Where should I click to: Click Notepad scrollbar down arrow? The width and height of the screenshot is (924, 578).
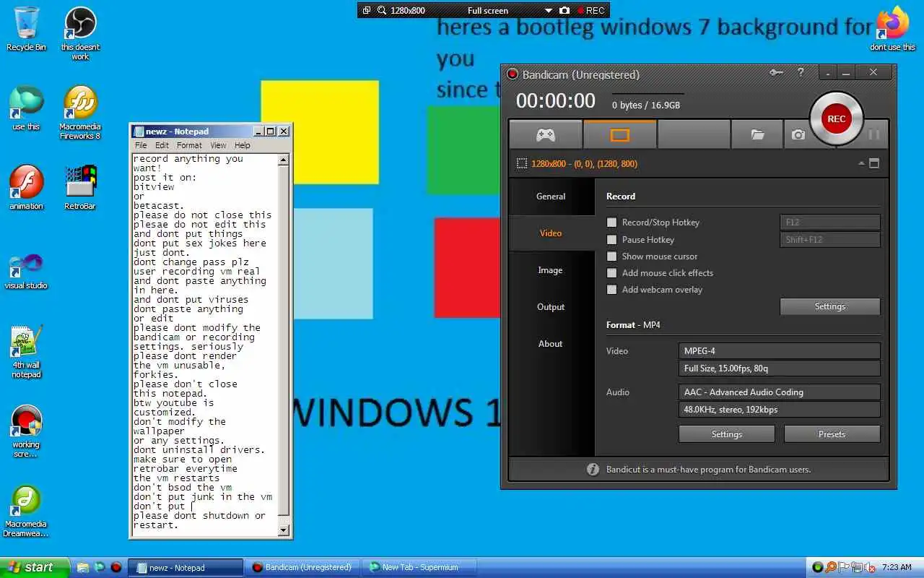[x=284, y=530]
